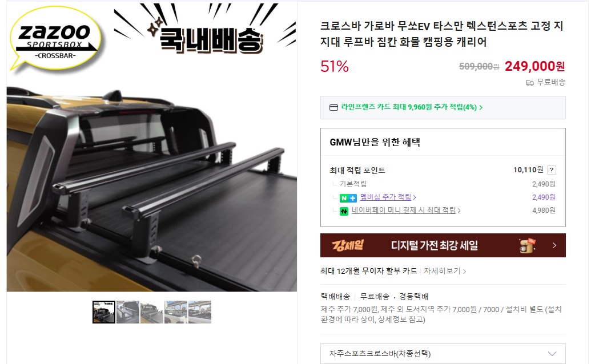The height and width of the screenshot is (364, 591).
Task: Select the first product thumbnail
Action: click(104, 312)
